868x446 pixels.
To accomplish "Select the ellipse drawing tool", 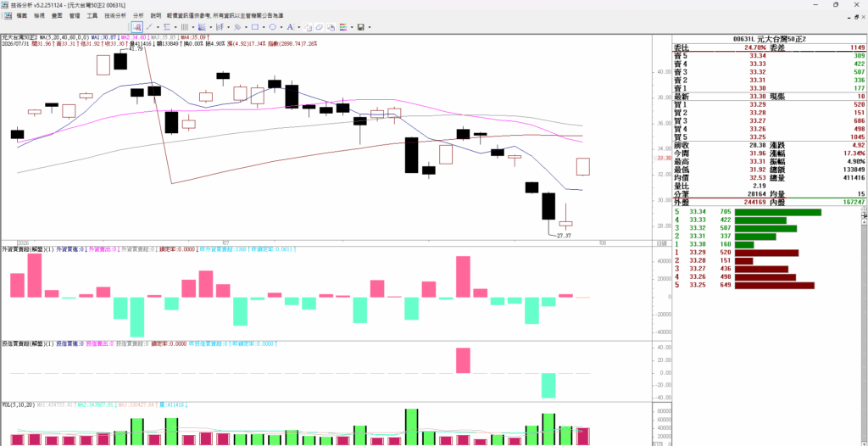I will pyautogui.click(x=272, y=26).
